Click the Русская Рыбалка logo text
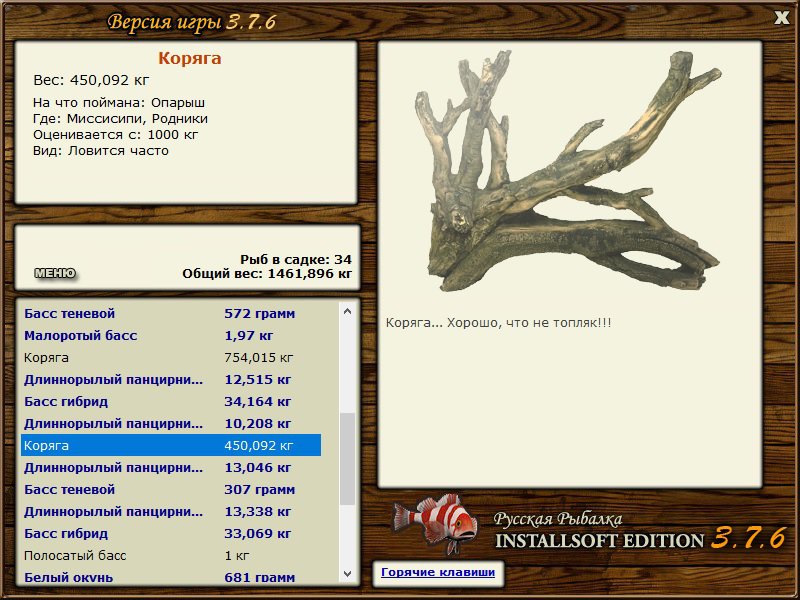The width and height of the screenshot is (800, 600). point(558,519)
